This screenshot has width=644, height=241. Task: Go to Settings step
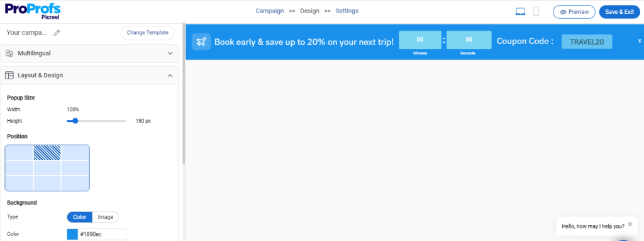(x=347, y=11)
